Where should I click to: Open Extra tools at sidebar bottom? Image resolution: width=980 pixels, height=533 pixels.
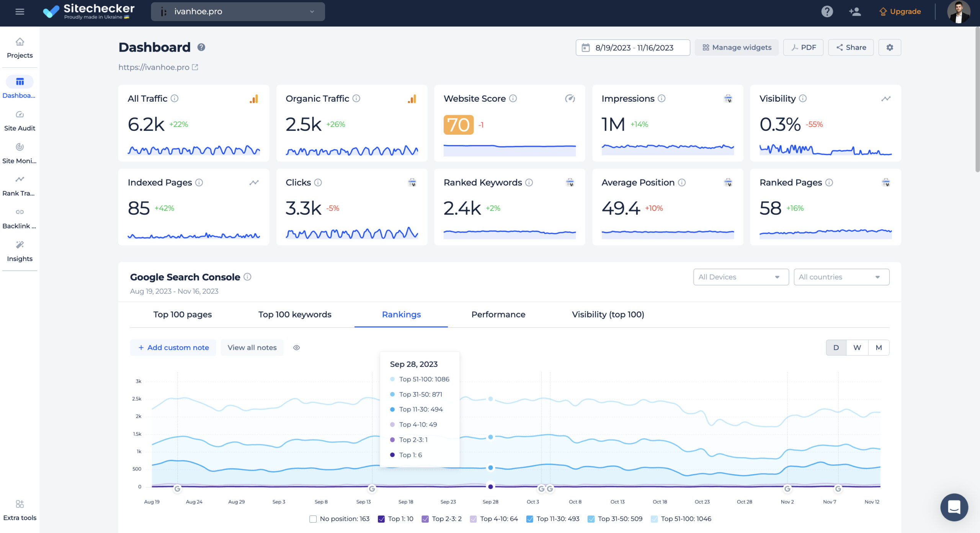pos(20,504)
